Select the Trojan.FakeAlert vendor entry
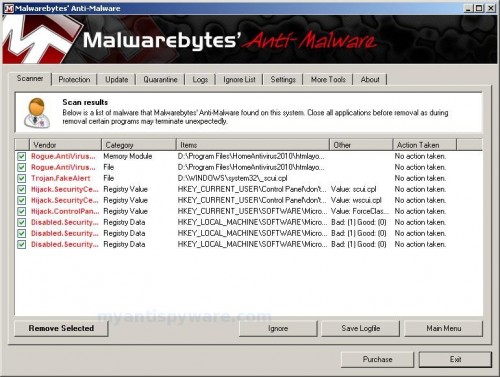 (x=61, y=178)
